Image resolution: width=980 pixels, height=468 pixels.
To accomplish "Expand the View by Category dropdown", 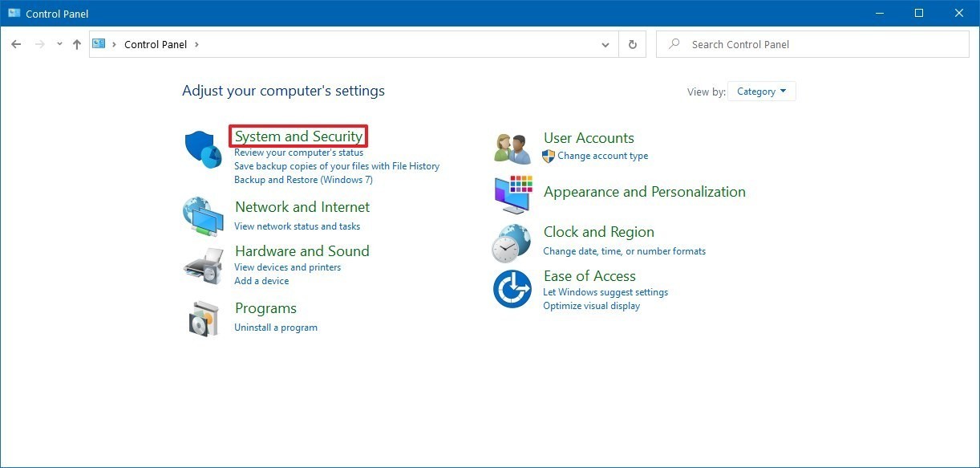I will click(x=762, y=92).
